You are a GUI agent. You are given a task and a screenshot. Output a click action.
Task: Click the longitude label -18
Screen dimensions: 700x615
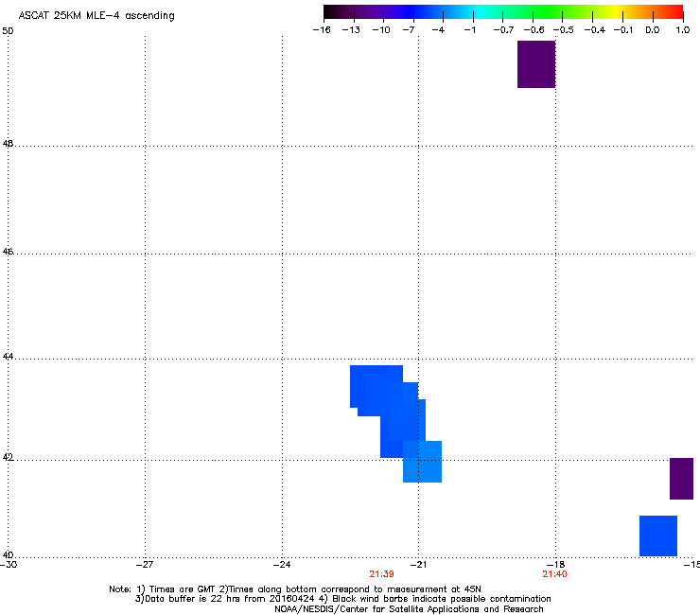click(x=556, y=565)
